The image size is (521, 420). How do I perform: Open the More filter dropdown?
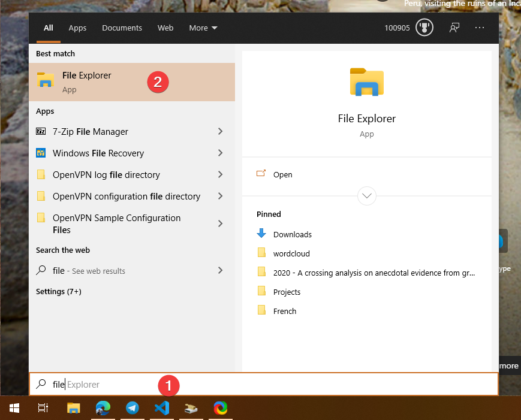(x=203, y=28)
